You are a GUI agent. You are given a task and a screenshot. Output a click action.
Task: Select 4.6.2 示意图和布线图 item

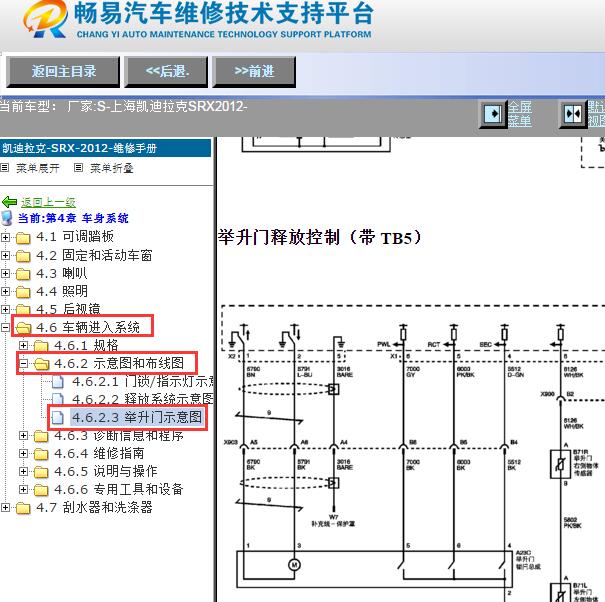[119, 363]
